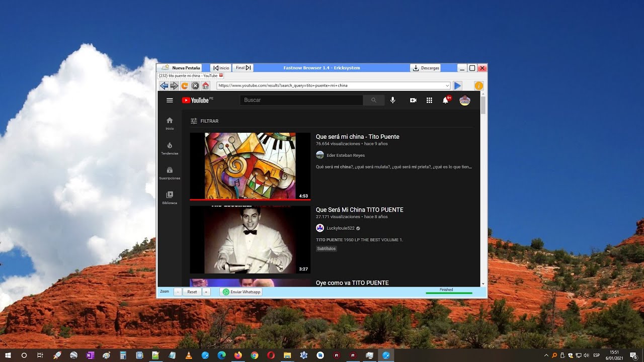Open Tendencias in YouTube sidebar
The width and height of the screenshot is (644, 362).
click(170, 148)
